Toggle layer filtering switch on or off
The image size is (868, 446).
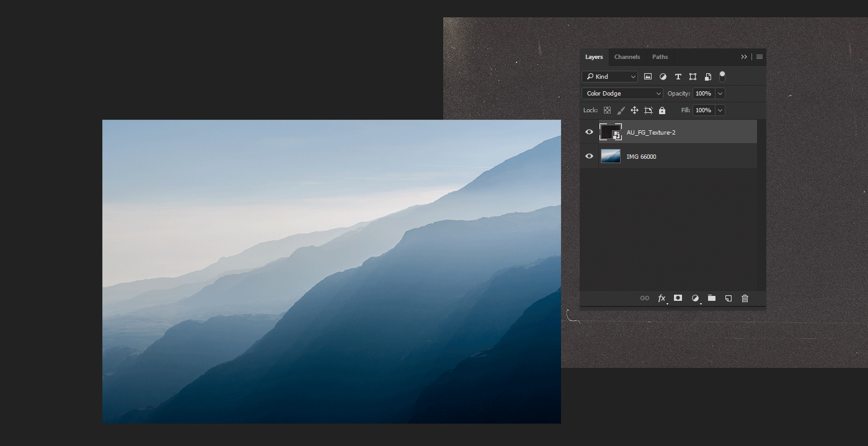(x=722, y=76)
